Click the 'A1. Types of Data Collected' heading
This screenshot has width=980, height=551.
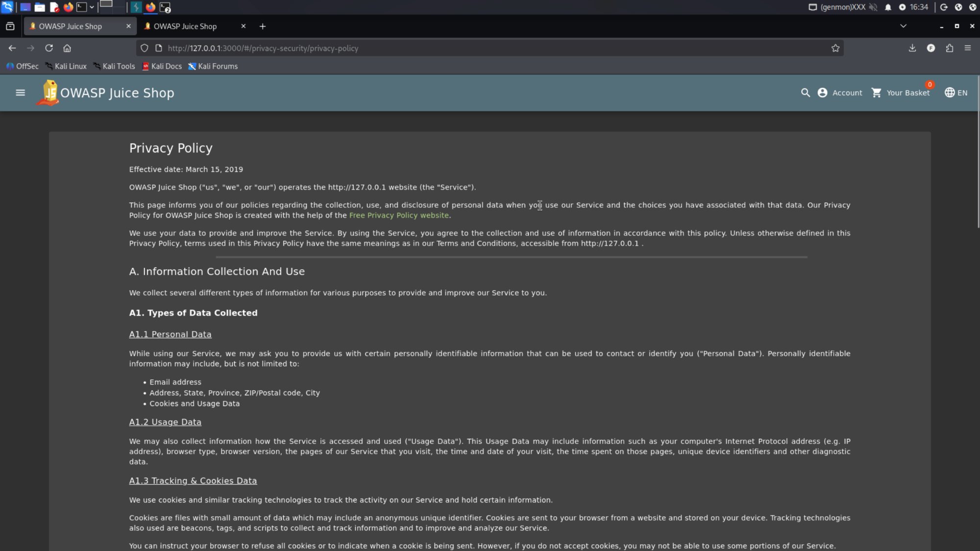193,313
